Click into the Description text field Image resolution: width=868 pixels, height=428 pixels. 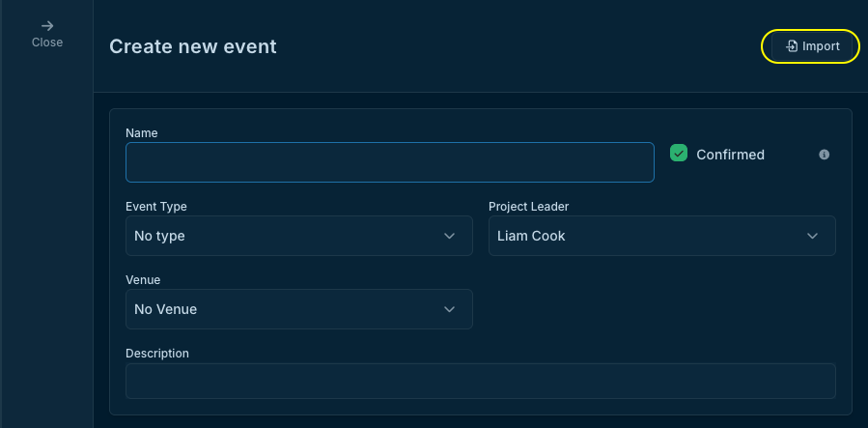click(480, 381)
